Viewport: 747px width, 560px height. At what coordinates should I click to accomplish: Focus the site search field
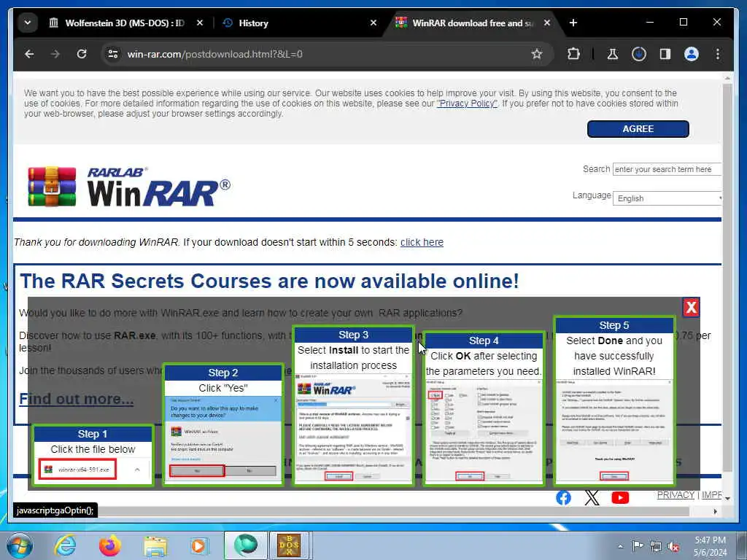[667, 169]
